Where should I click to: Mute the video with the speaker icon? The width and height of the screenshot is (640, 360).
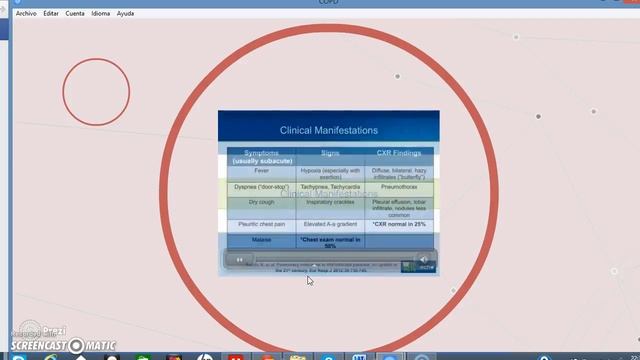coord(424,259)
